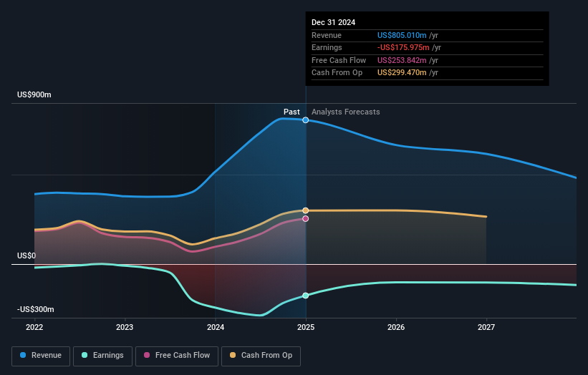Toggle the Cash From Op legend button
The height and width of the screenshot is (375, 588).
coord(261,356)
